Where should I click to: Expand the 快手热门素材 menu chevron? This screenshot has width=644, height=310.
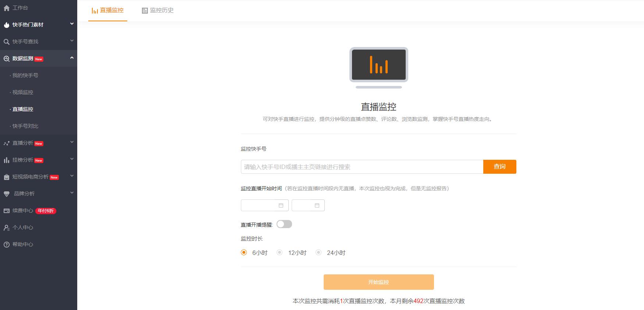click(x=72, y=24)
